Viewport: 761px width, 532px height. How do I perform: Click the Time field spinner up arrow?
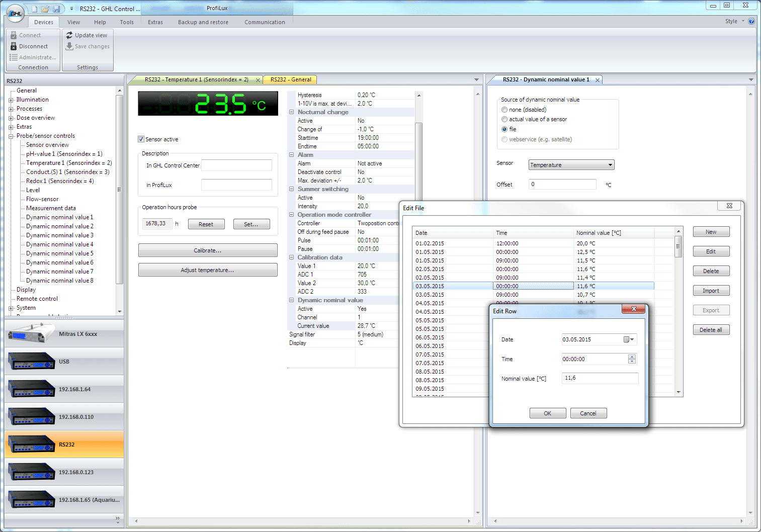click(632, 357)
